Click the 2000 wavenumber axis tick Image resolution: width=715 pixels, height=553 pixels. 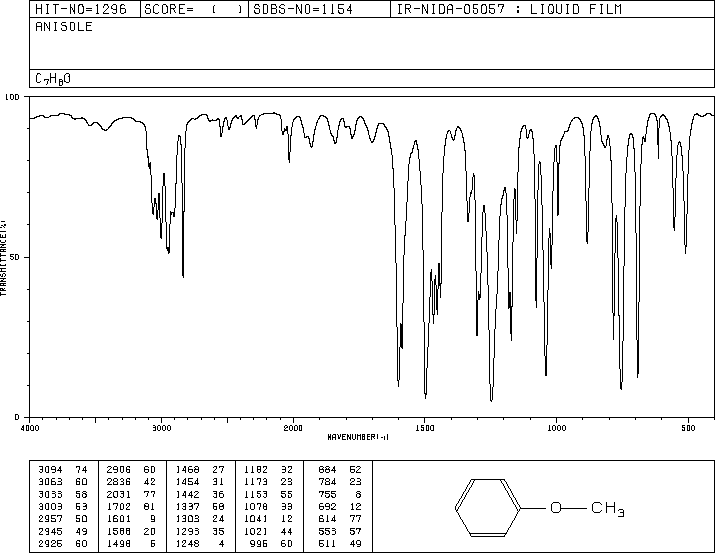(292, 427)
